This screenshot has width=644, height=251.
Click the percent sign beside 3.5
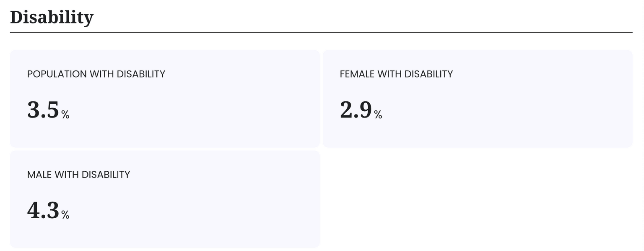pyautogui.click(x=65, y=115)
